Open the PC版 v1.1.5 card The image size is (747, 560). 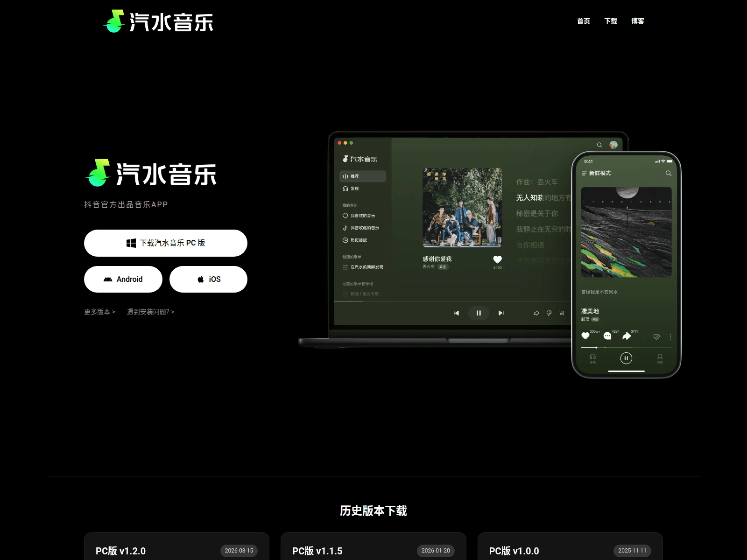(373, 546)
